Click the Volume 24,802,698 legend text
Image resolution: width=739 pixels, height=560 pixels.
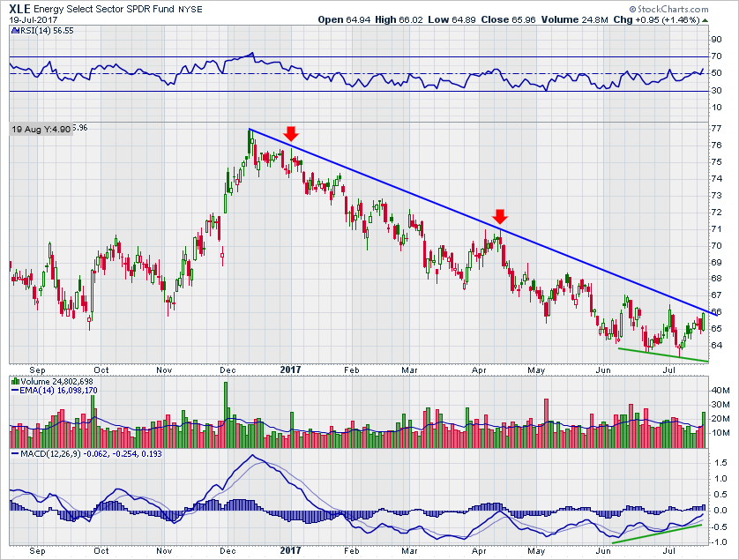click(x=56, y=381)
